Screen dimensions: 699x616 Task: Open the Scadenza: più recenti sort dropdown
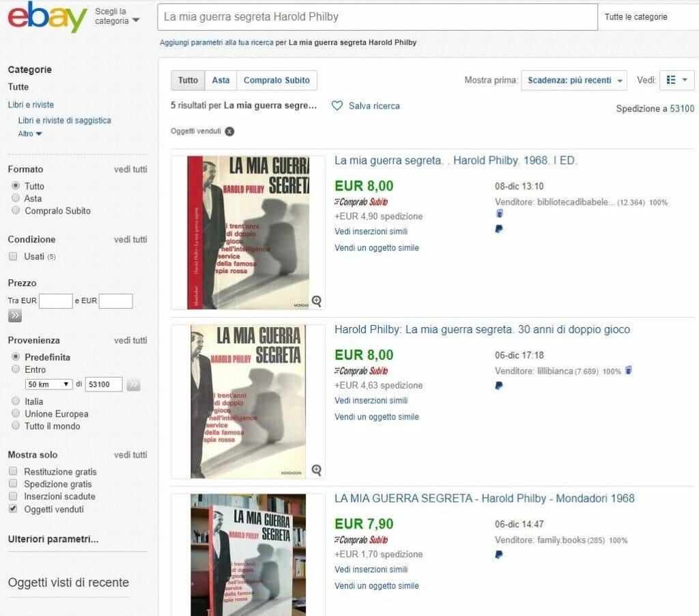click(574, 81)
